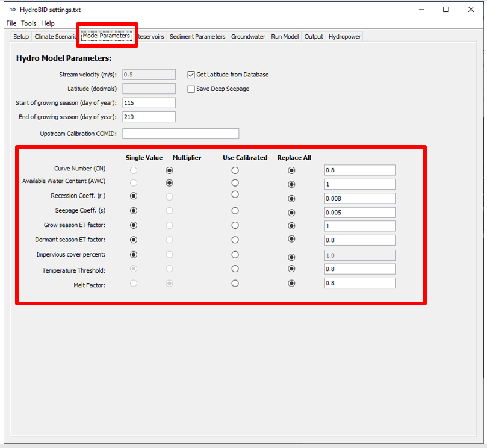Image resolution: width=487 pixels, height=448 pixels.
Task: Open the Groundwater tab
Action: (248, 37)
